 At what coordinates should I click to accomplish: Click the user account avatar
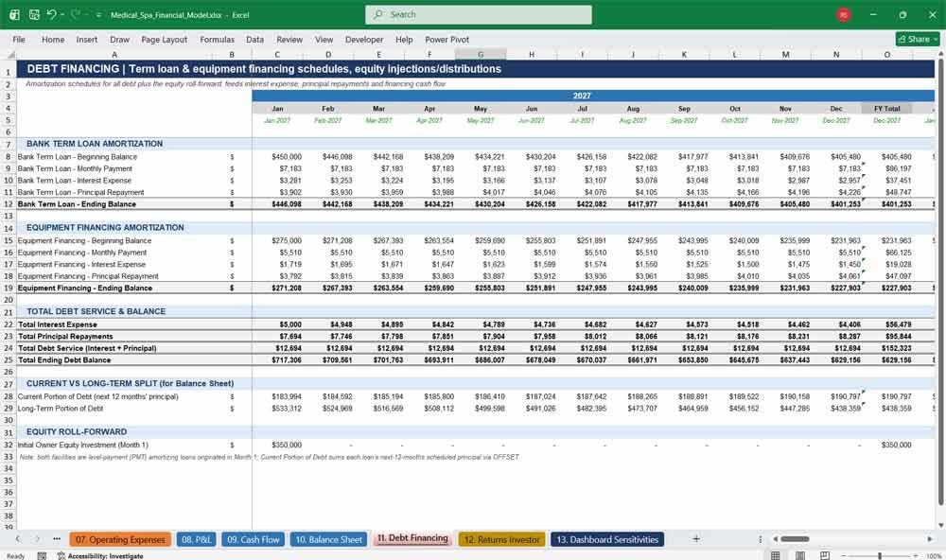(844, 14)
